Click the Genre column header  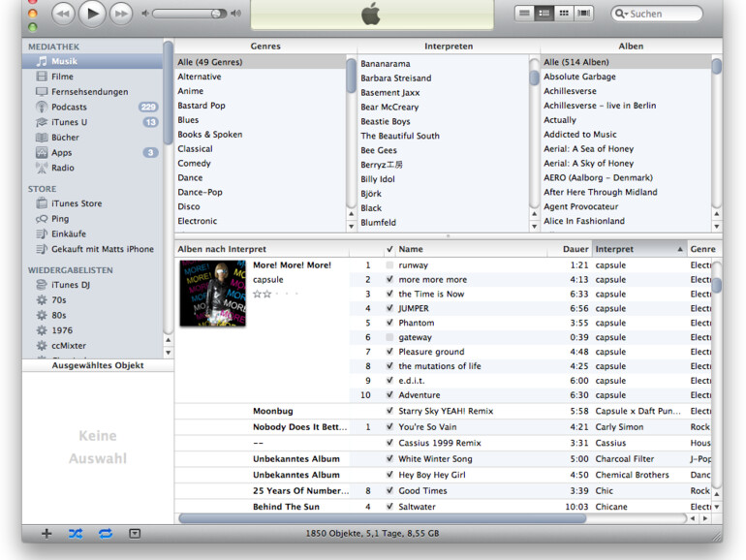tap(704, 249)
